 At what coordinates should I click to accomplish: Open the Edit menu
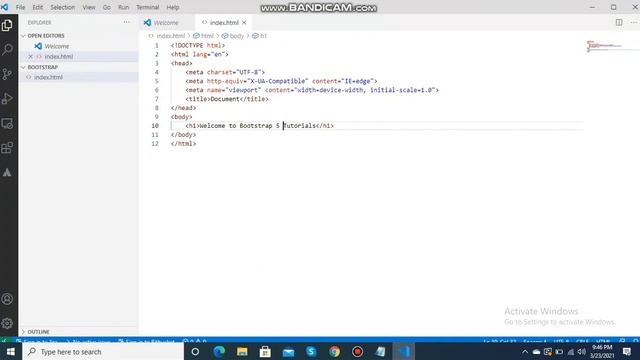pos(38,7)
